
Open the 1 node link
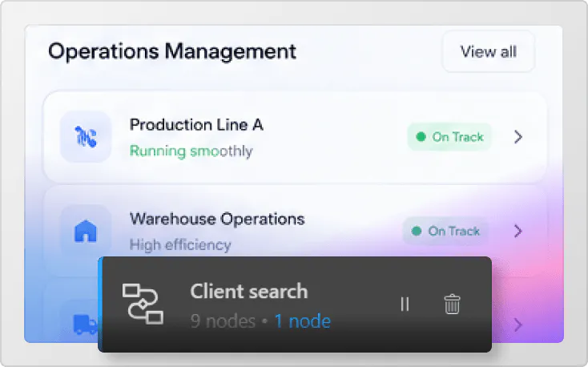302,321
